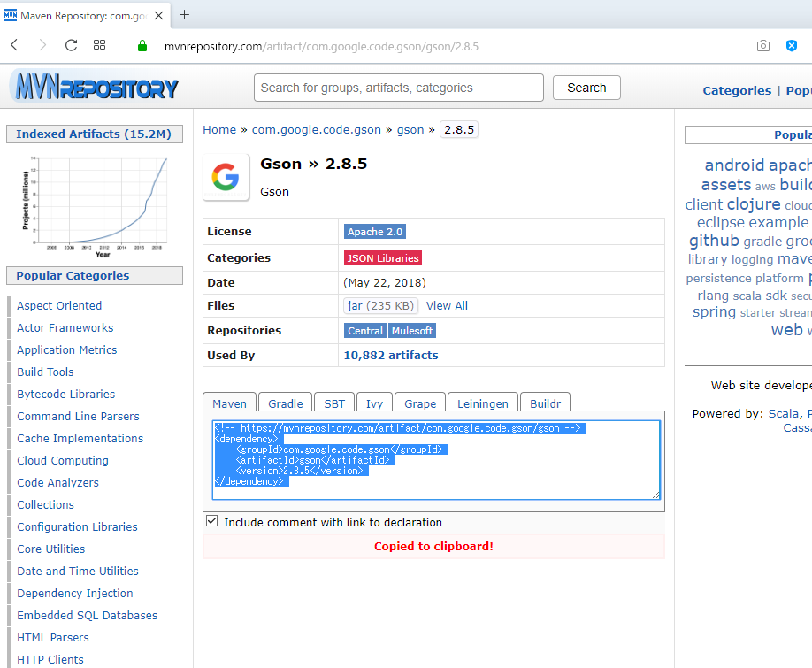Image resolution: width=812 pixels, height=668 pixels.
Task: Click inside the Maven dependency snippet textarea
Action: (x=436, y=460)
